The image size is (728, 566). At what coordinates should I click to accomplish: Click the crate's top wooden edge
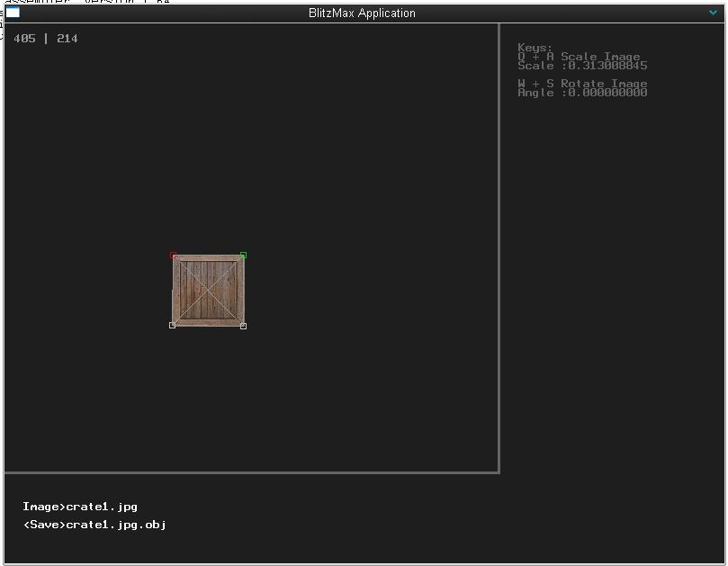pyautogui.click(x=208, y=259)
